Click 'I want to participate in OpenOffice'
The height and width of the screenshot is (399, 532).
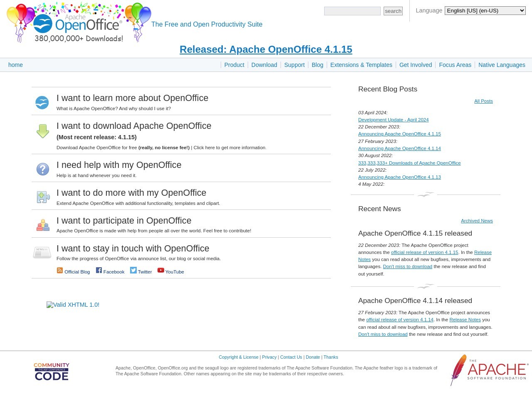point(124,221)
